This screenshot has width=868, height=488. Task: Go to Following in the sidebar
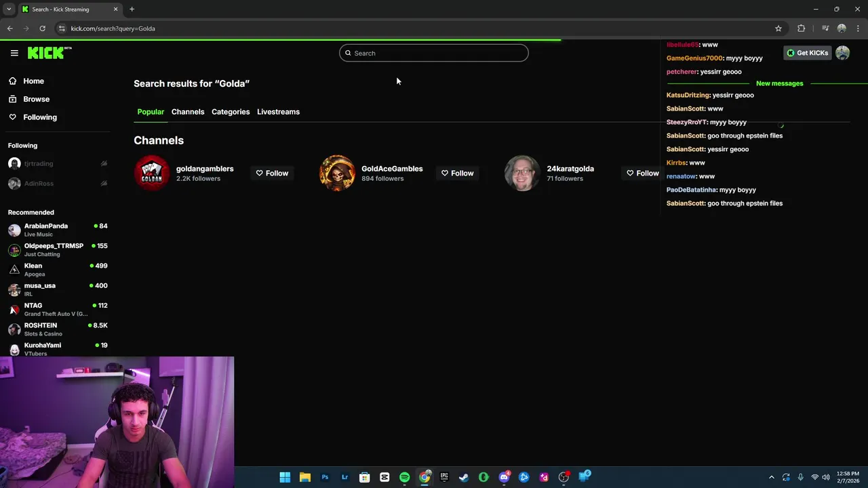(x=33, y=117)
